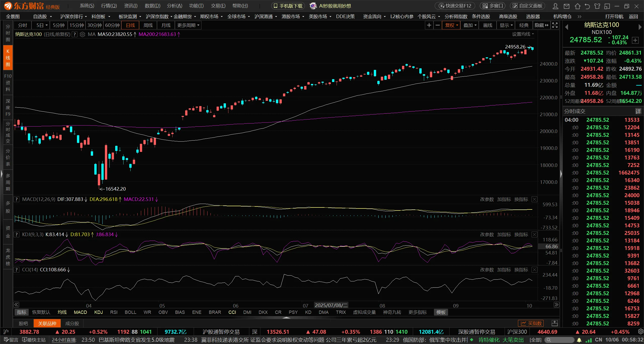This screenshot has height=344, width=644.
Task: Toggle 经典 classic view mode
Action: point(524,25)
